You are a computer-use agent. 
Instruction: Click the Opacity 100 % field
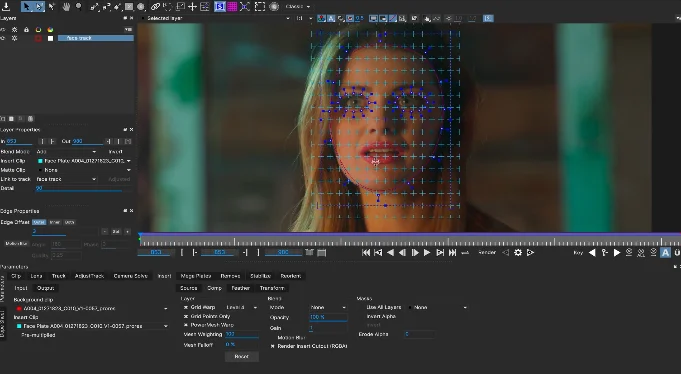[x=328, y=318]
